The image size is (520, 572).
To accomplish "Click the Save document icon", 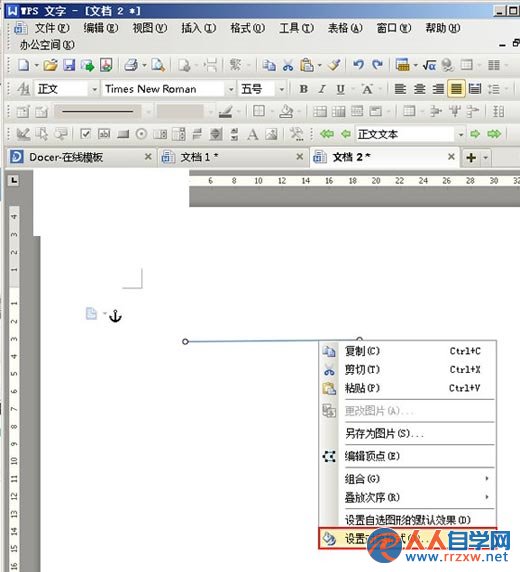I will tap(69, 65).
